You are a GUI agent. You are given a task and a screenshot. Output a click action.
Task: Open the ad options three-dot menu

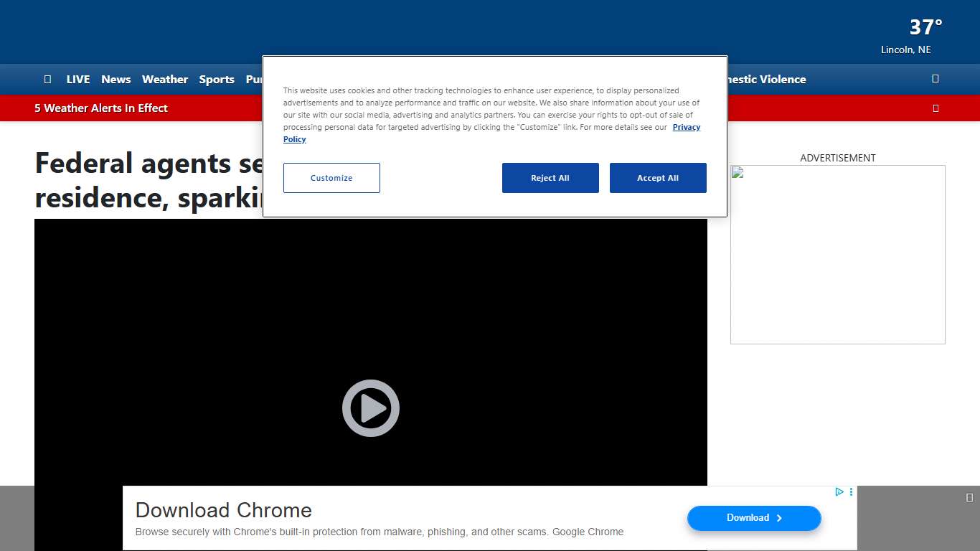point(851,492)
